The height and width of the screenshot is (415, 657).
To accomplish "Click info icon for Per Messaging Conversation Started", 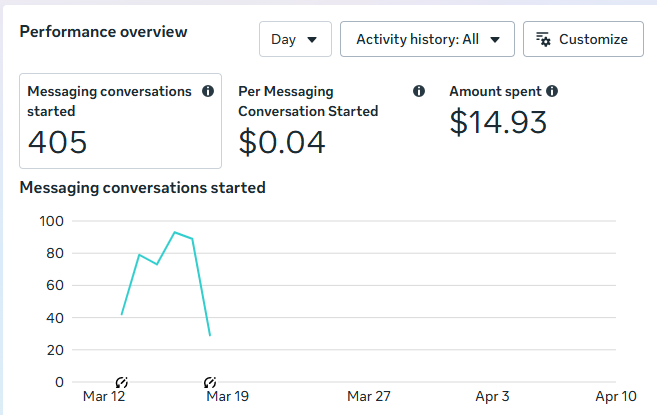I will point(419,91).
